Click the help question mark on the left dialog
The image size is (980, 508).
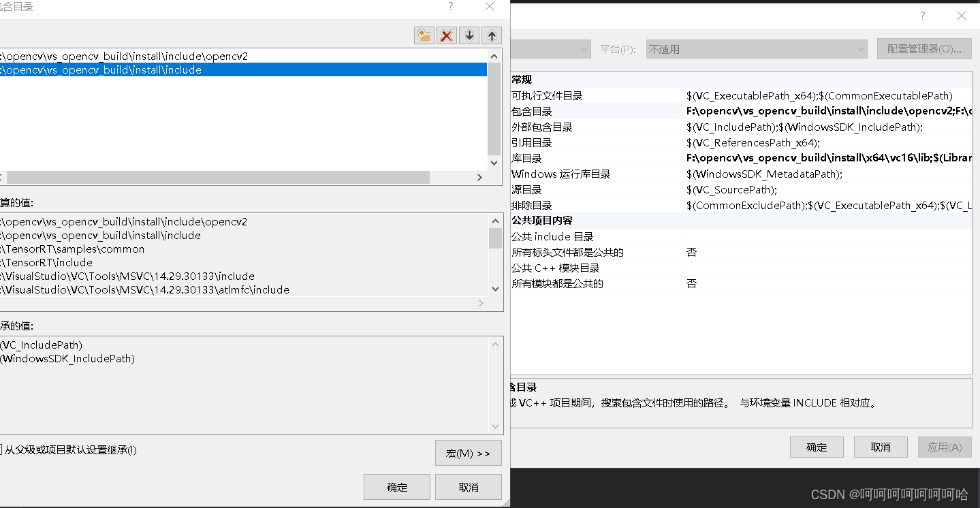click(450, 6)
